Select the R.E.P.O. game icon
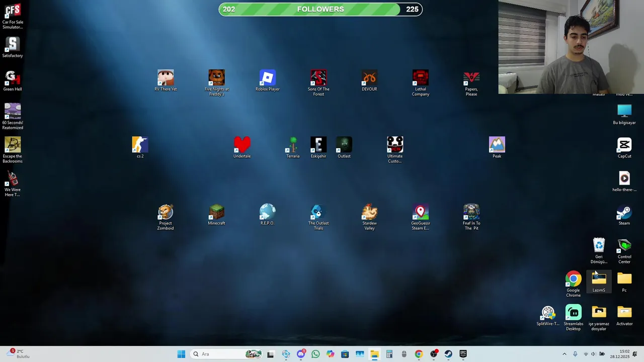Screen dimensions: 644x362 pyautogui.click(x=268, y=215)
